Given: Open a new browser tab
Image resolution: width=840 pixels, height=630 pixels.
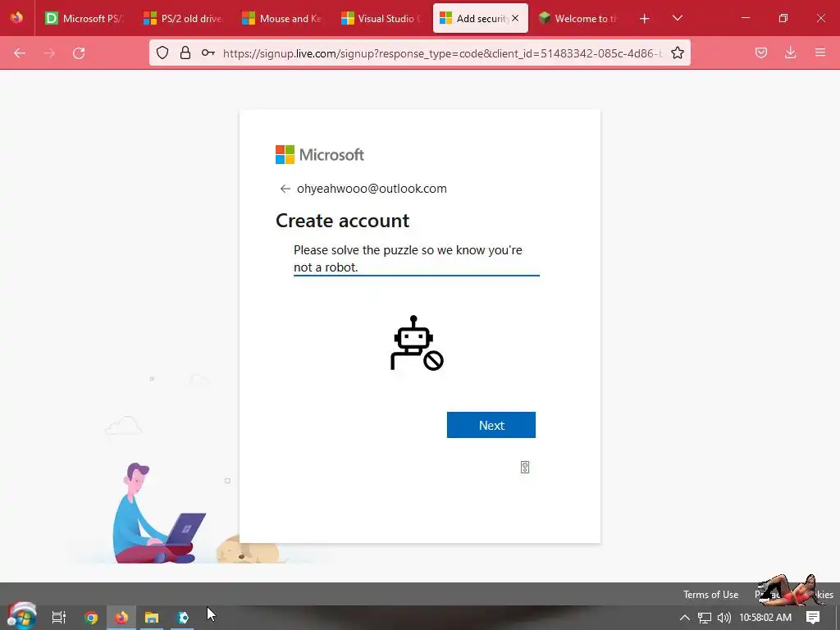Looking at the screenshot, I should pos(645,18).
